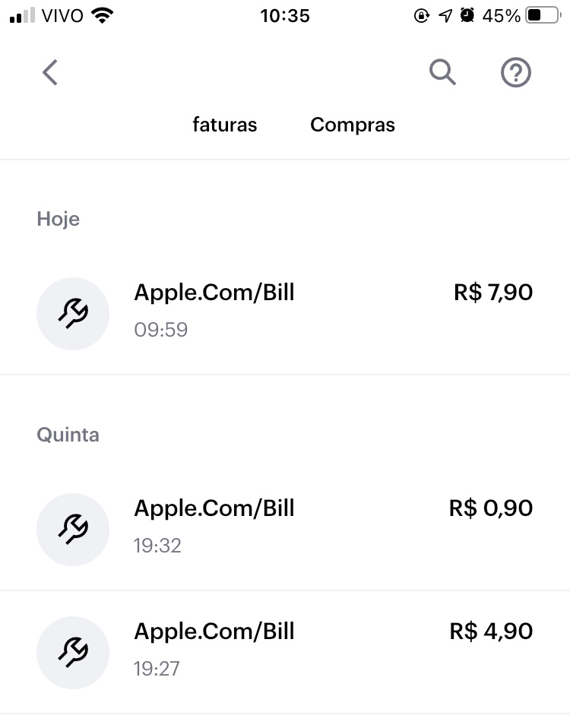Open Apple.Com/Bill purchase made at 19:27
Image resolution: width=570 pixels, height=728 pixels.
pos(214,631)
